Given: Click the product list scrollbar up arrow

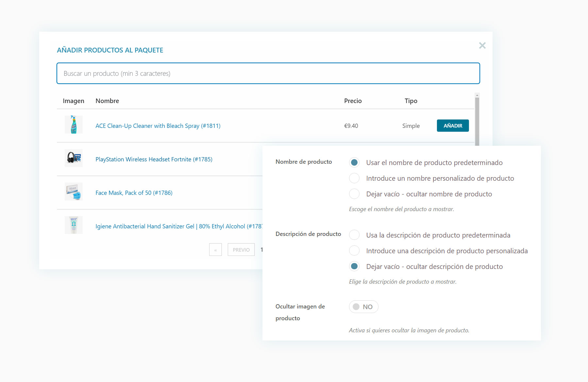Looking at the screenshot, I should coord(477,95).
